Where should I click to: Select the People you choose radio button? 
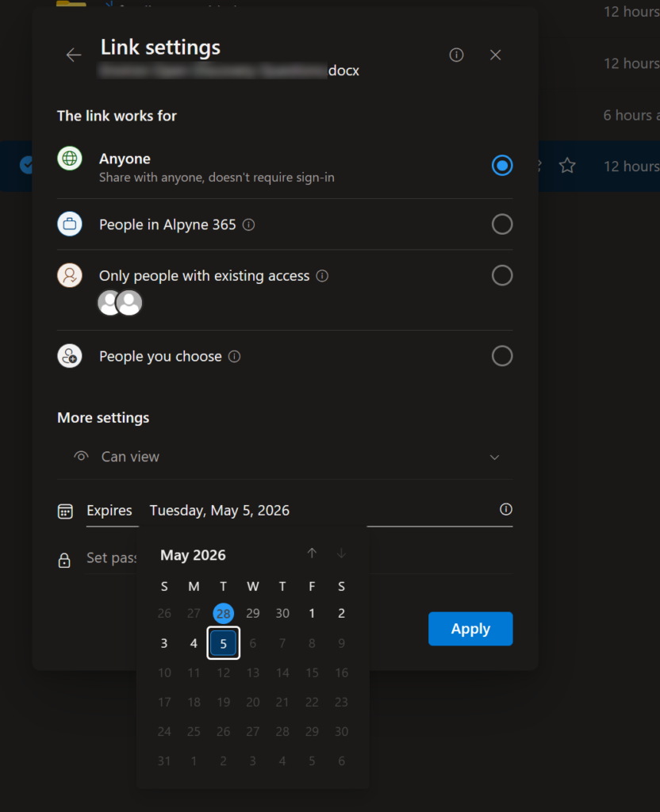click(x=502, y=355)
